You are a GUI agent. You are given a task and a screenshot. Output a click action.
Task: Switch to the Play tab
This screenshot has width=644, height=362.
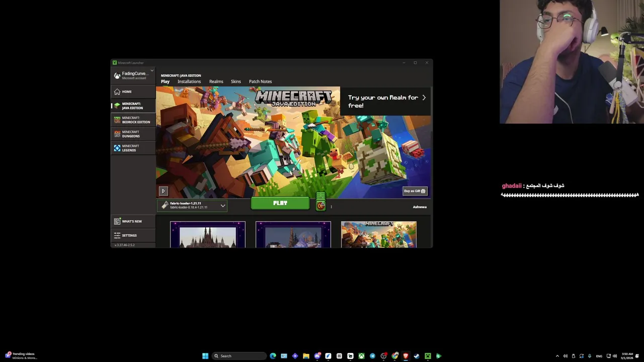(x=165, y=81)
